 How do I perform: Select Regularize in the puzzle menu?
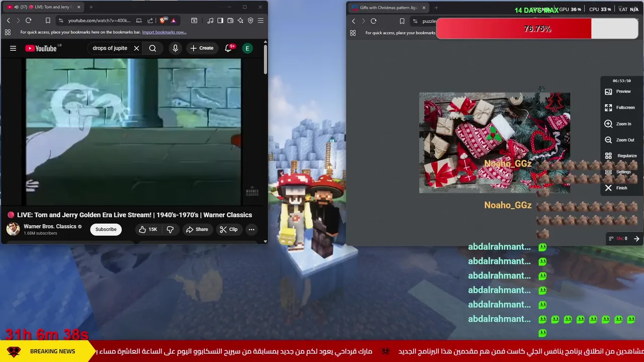(621, 156)
